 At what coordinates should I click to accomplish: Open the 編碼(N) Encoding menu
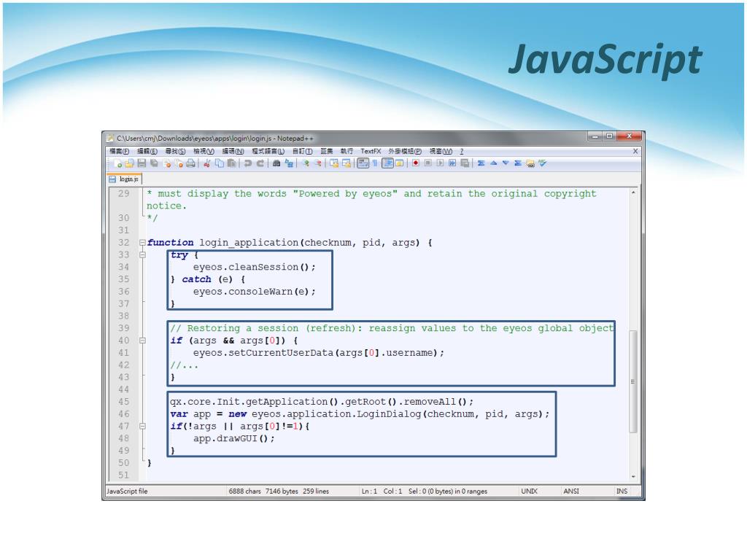coord(233,151)
